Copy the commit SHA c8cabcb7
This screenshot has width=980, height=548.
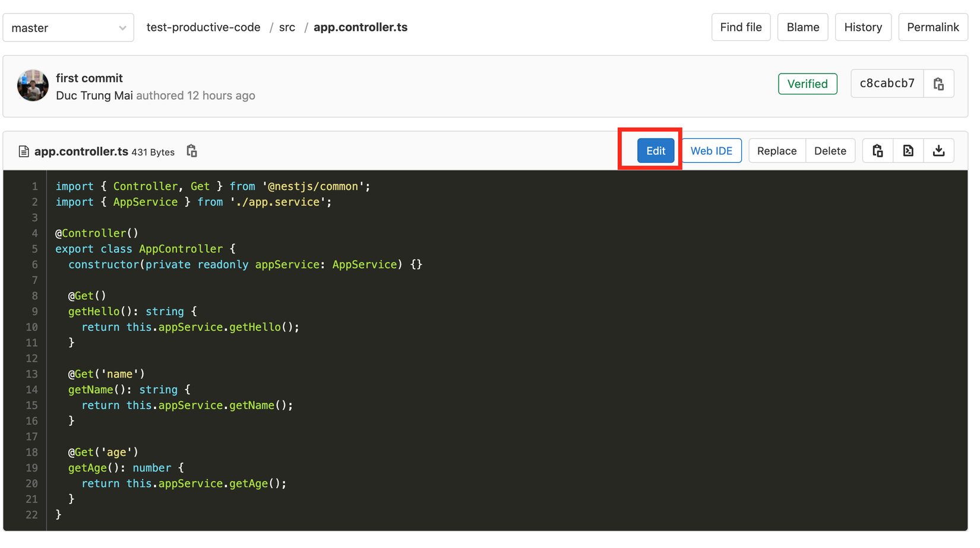pyautogui.click(x=938, y=84)
